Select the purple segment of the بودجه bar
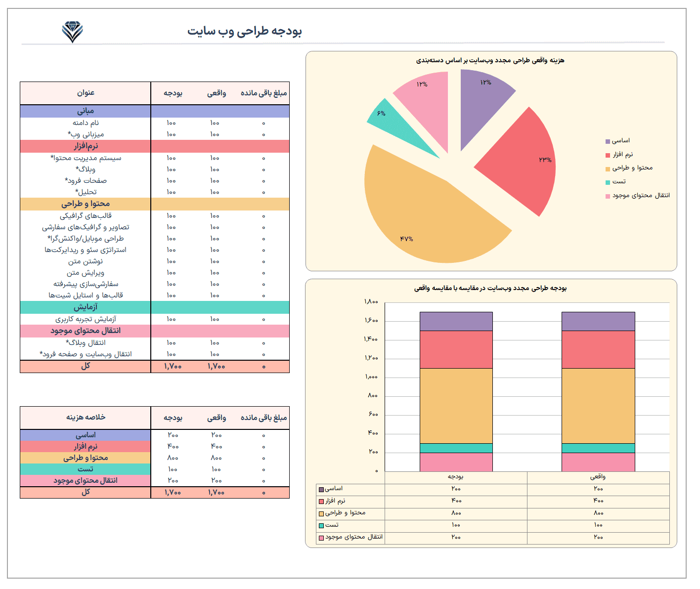The image size is (700, 589). click(456, 321)
